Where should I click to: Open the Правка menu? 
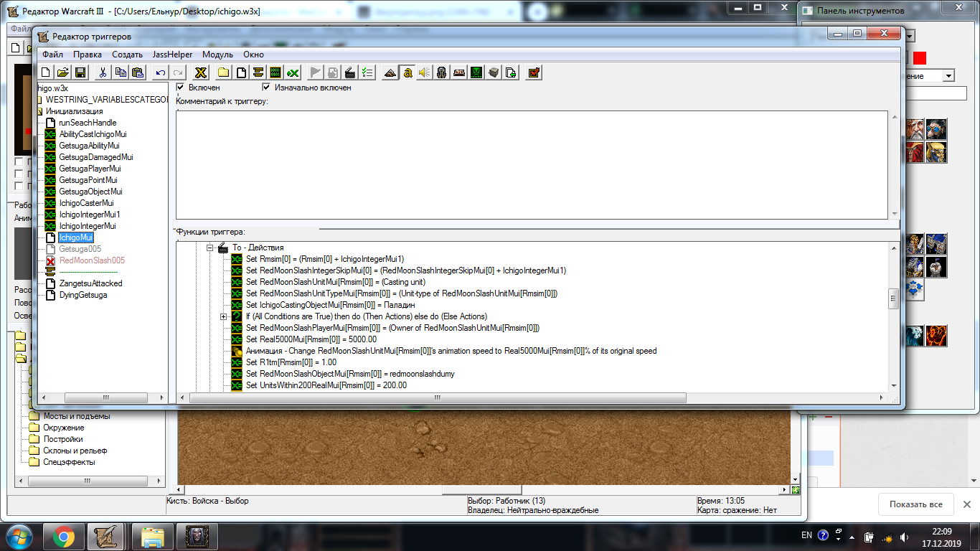click(x=88, y=55)
